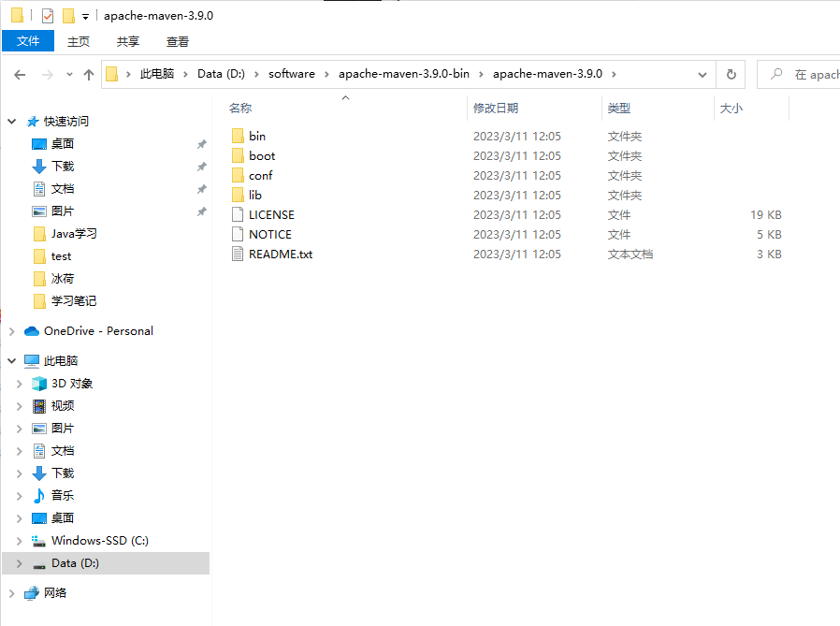
Task: Click 此电脑 in the address breadcrumb
Action: [157, 74]
